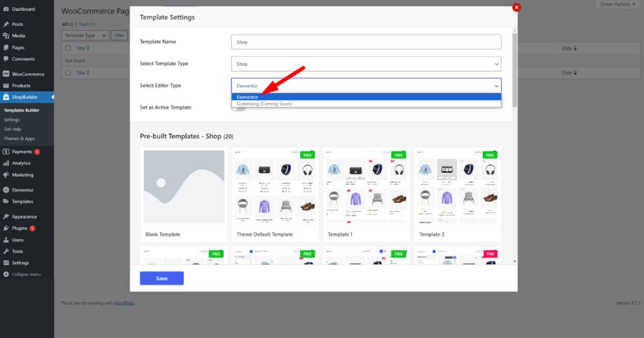Click the Tools wrench icon
The width and height of the screenshot is (644, 338).
click(x=6, y=251)
